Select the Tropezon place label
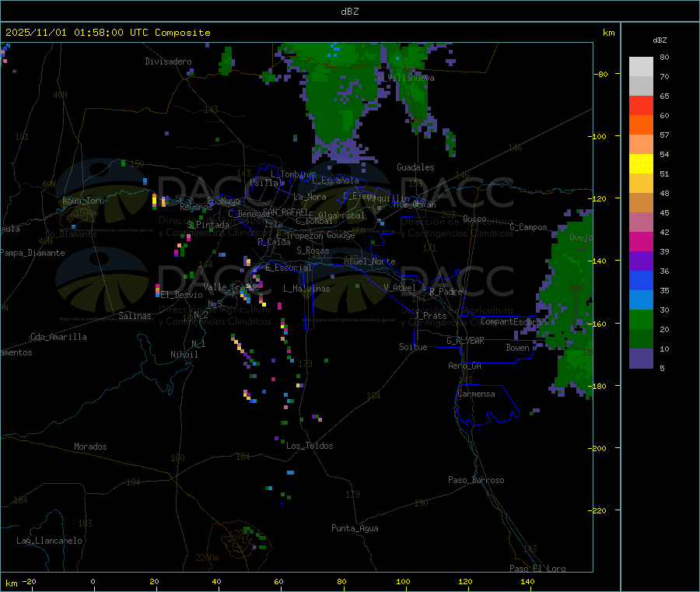 click(x=305, y=236)
